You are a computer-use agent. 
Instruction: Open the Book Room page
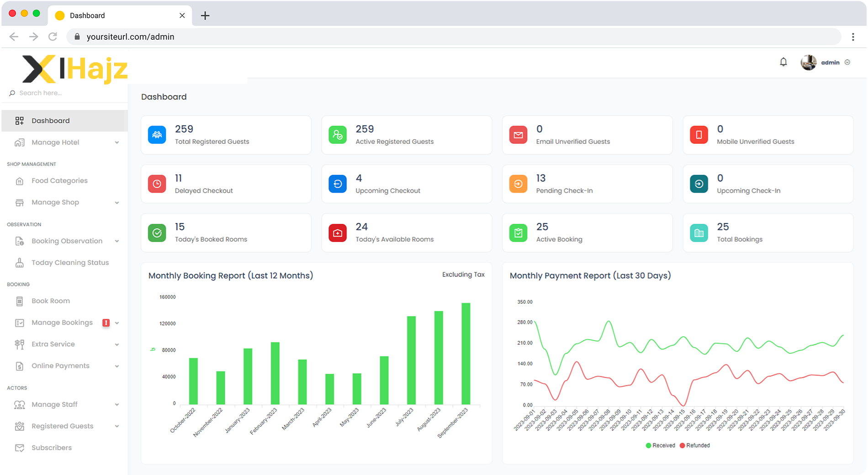(x=51, y=301)
